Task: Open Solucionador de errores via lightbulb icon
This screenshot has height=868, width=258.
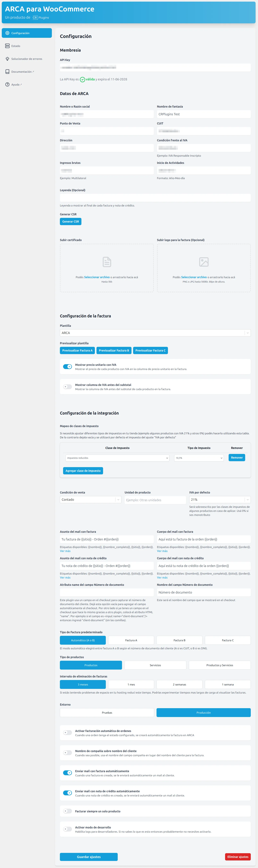Action: tap(7, 59)
